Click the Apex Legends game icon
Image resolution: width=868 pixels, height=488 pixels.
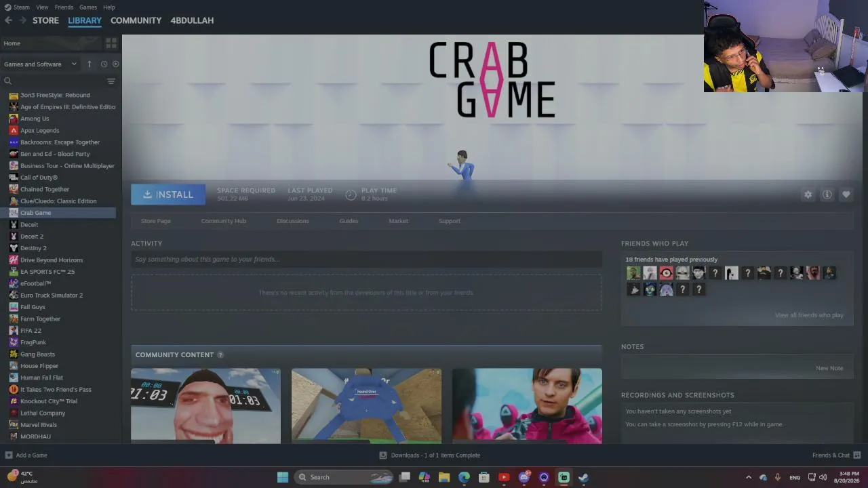14,130
